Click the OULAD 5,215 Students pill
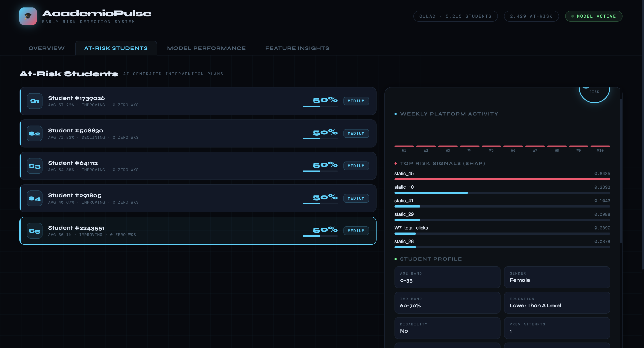Viewport: 644px width, 348px height. 455,16
